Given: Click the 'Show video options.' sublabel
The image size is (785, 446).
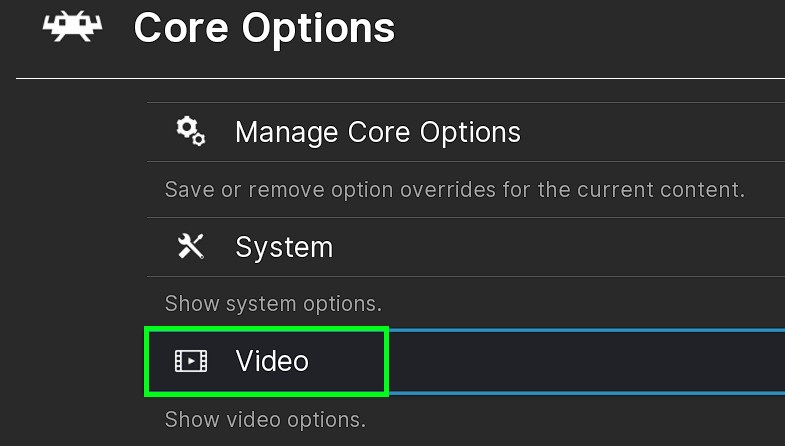Looking at the screenshot, I should [x=265, y=416].
